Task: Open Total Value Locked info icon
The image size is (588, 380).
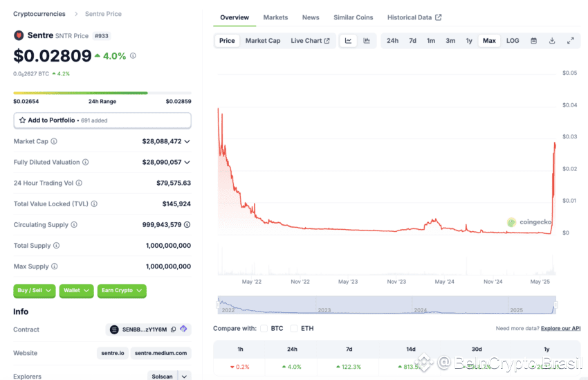Action: tap(94, 203)
